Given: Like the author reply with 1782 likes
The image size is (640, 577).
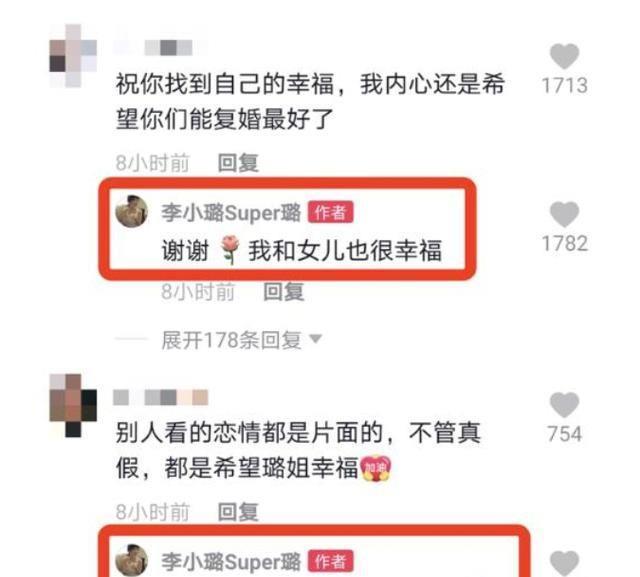Looking at the screenshot, I should point(564,214).
